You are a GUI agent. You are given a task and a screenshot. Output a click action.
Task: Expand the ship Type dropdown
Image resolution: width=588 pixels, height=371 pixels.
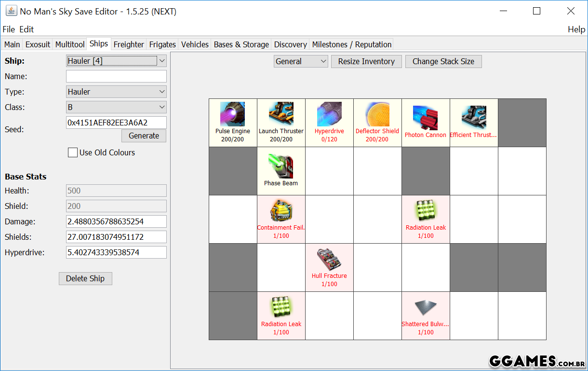click(x=116, y=92)
